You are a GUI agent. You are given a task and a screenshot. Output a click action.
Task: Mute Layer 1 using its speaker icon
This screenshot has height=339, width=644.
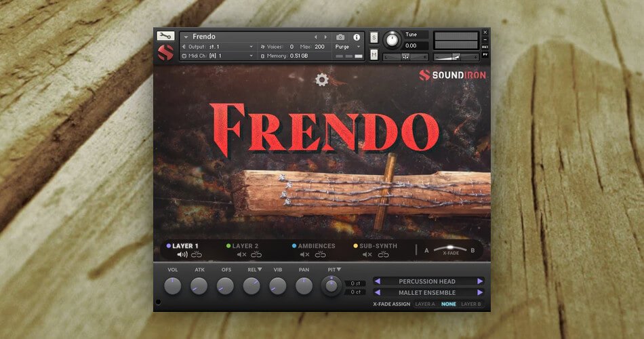pyautogui.click(x=182, y=255)
